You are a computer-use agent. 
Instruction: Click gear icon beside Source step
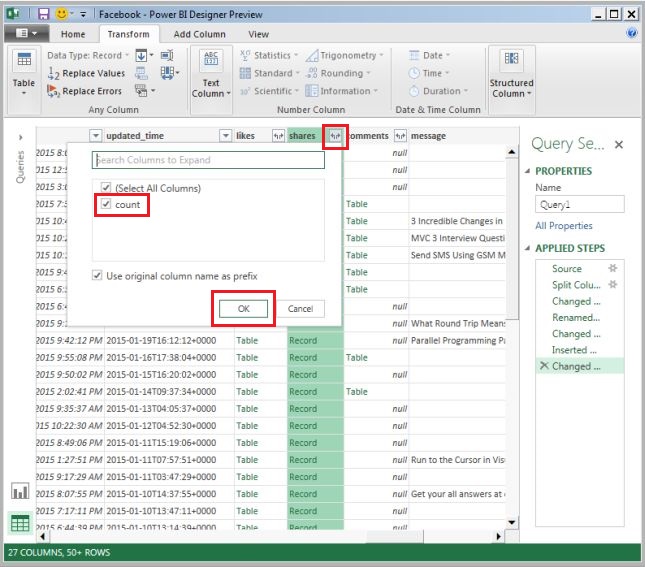pyautogui.click(x=613, y=269)
